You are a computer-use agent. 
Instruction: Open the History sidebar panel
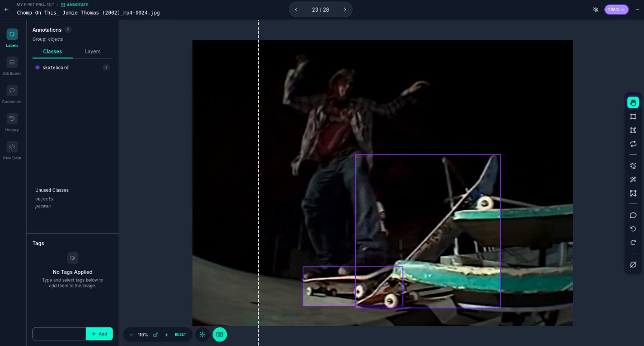[12, 123]
